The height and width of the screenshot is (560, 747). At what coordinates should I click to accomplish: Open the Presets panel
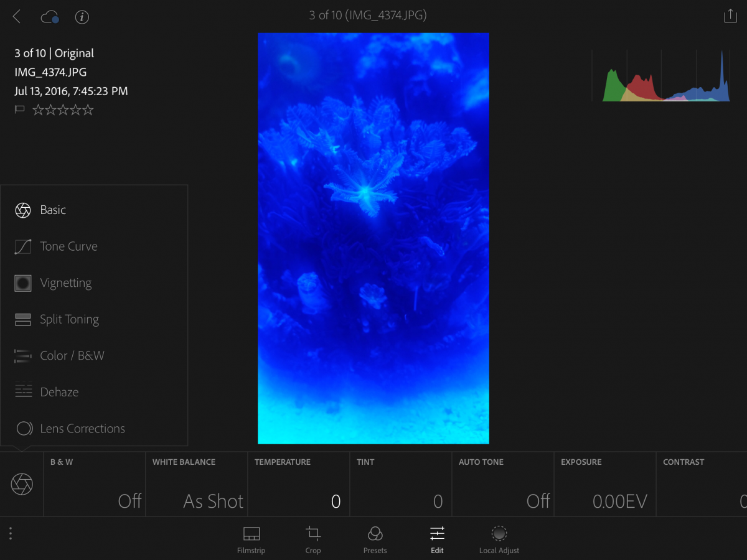375,539
